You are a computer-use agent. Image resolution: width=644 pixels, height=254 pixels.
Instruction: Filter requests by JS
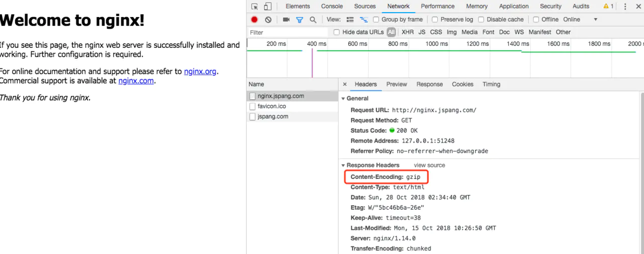coord(422,32)
